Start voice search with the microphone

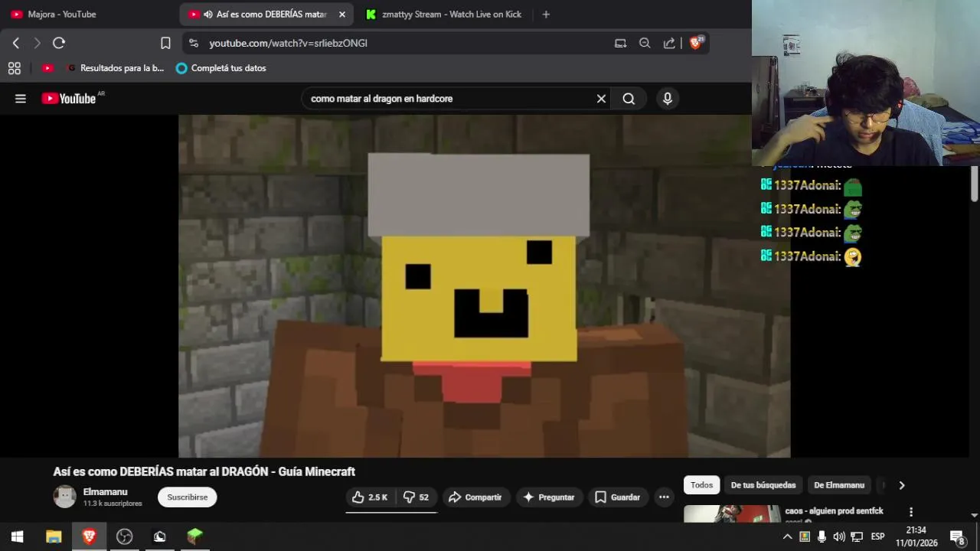pyautogui.click(x=668, y=98)
